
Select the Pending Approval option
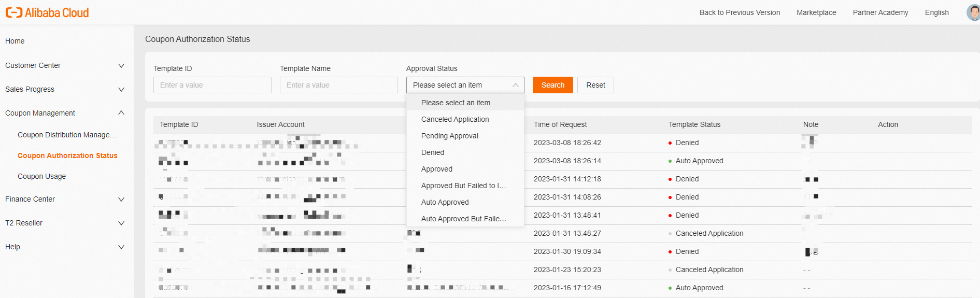pyautogui.click(x=465, y=136)
